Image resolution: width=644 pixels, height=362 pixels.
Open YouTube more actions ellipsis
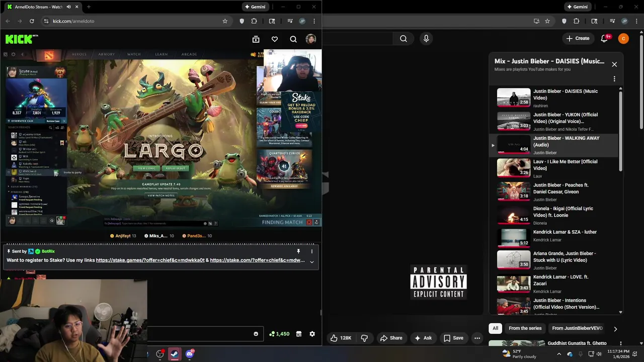click(x=477, y=338)
